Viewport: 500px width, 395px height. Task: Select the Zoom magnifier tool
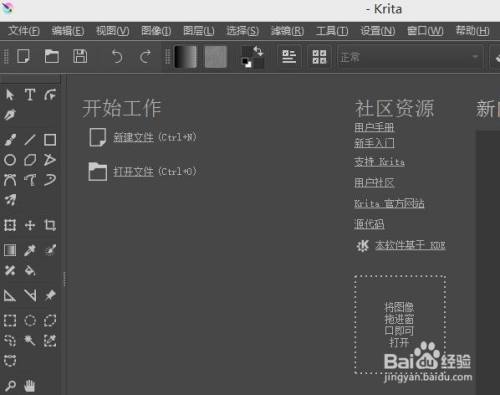[10, 386]
